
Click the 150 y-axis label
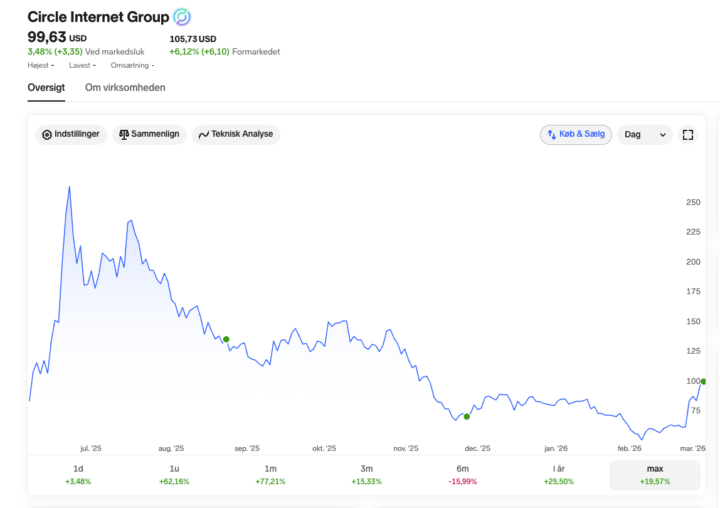tap(693, 321)
